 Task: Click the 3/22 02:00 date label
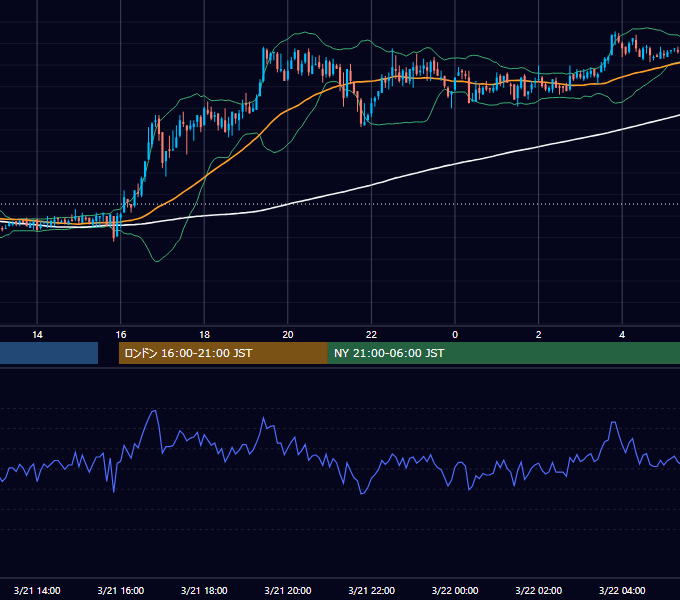(x=538, y=590)
